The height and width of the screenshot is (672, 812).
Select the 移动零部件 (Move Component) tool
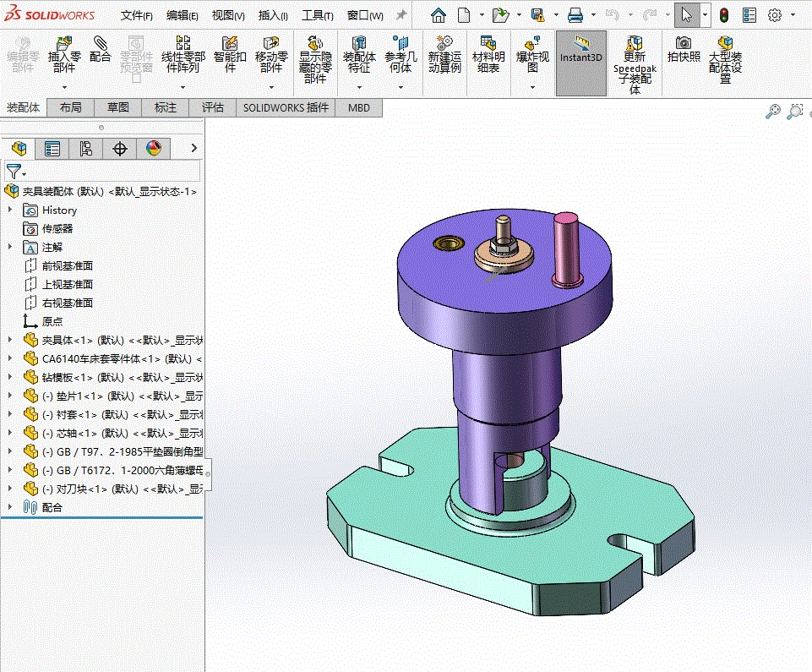[x=271, y=55]
